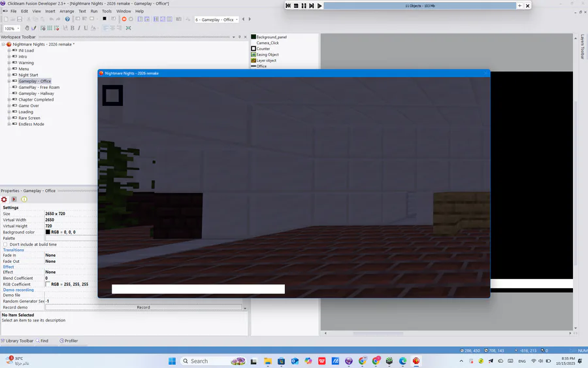Screen dimensions: 588x368
Task: Select the hand Pan tool
Action: pos(27,28)
